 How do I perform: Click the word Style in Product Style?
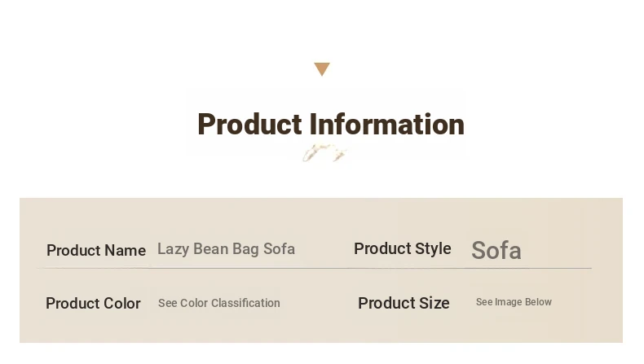tap(433, 248)
